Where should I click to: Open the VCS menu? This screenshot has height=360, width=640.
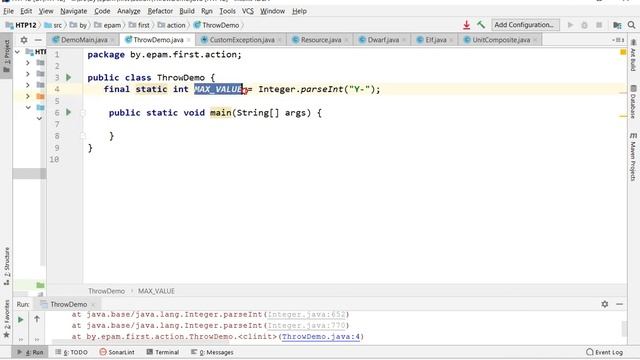(248, 11)
